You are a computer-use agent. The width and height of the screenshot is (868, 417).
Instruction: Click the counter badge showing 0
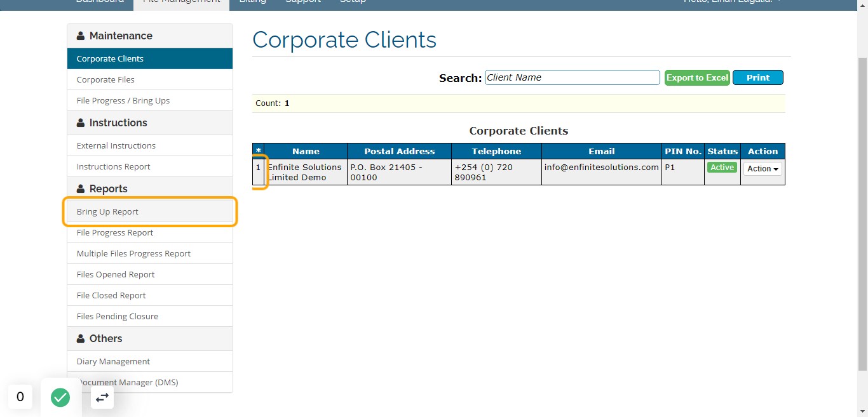point(20,397)
